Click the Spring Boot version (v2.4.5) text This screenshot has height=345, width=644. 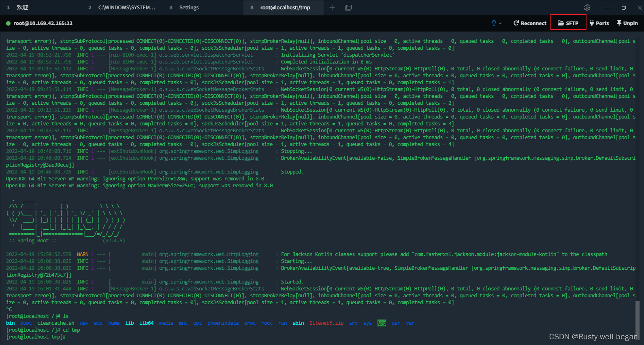tap(114, 241)
